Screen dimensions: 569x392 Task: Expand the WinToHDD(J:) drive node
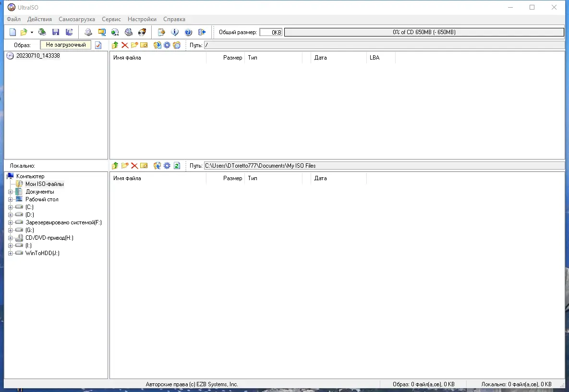10,253
